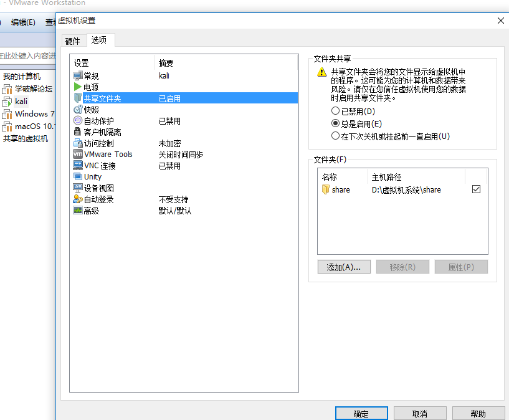The width and height of the screenshot is (509, 420).
Task: Click the Guest Isolation (客户机隔离) lock icon
Action: pos(77,131)
